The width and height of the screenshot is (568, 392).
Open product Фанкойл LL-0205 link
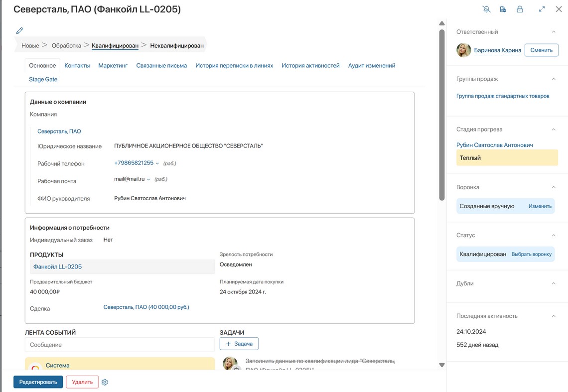point(58,266)
